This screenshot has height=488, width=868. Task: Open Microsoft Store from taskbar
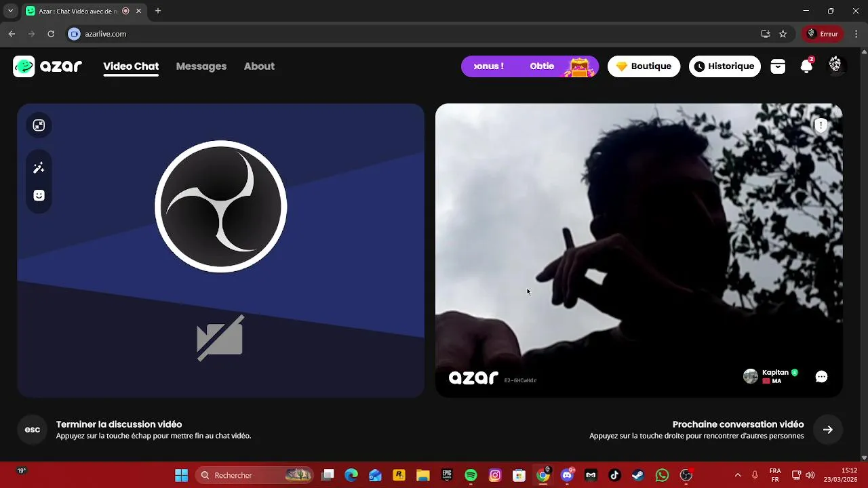coord(519,475)
